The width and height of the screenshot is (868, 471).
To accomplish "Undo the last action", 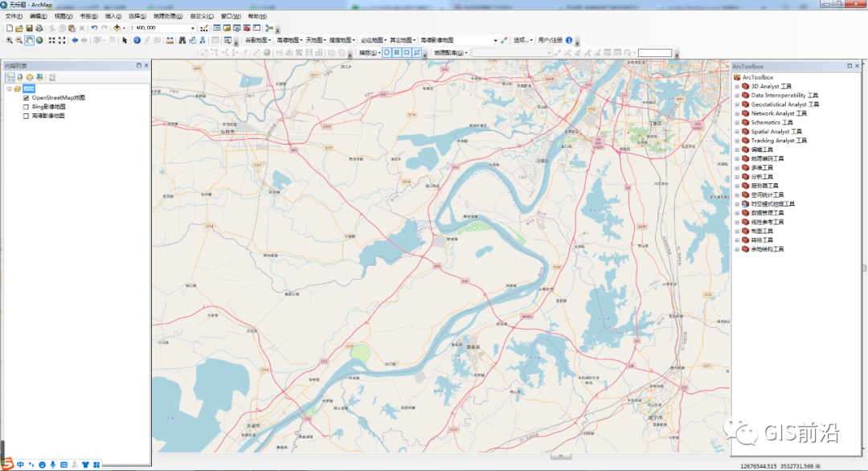I will coord(94,27).
